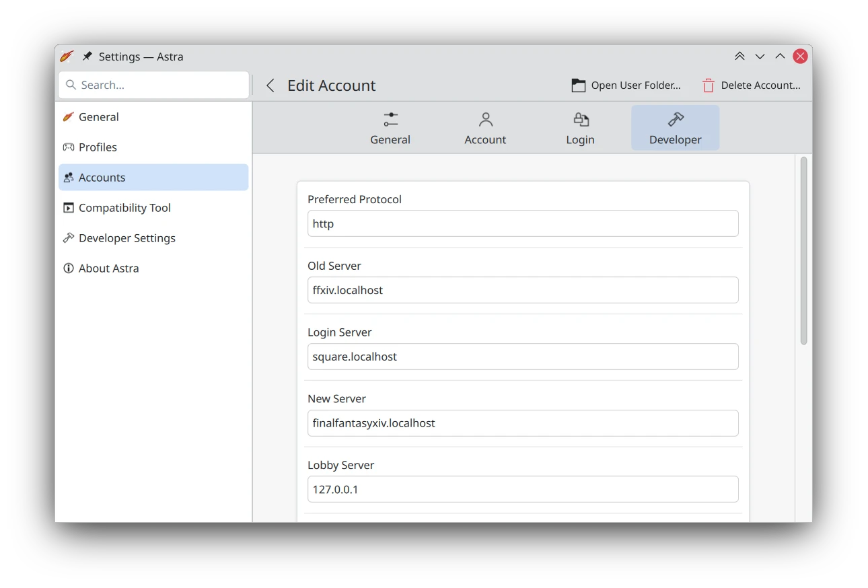The image size is (868, 588).
Task: Click the Astra app icon in title bar
Action: [x=67, y=57]
